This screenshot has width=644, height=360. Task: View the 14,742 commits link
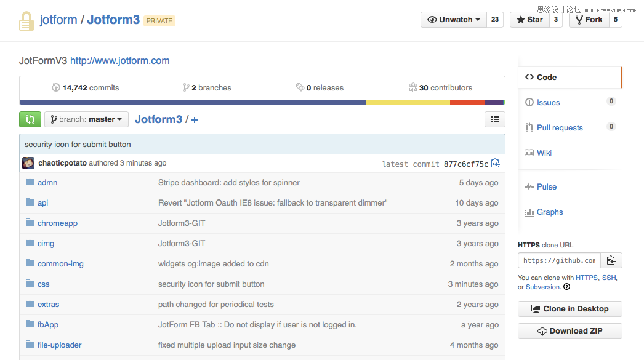pyautogui.click(x=86, y=87)
